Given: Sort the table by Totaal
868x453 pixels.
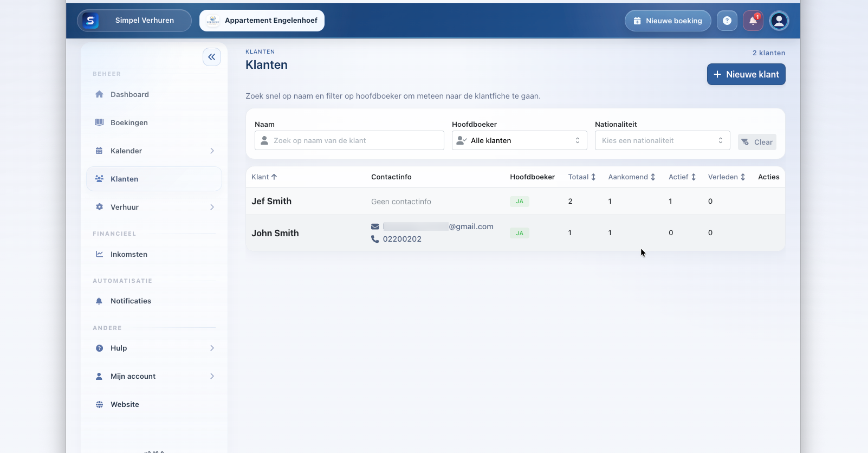Looking at the screenshot, I should [x=581, y=177].
